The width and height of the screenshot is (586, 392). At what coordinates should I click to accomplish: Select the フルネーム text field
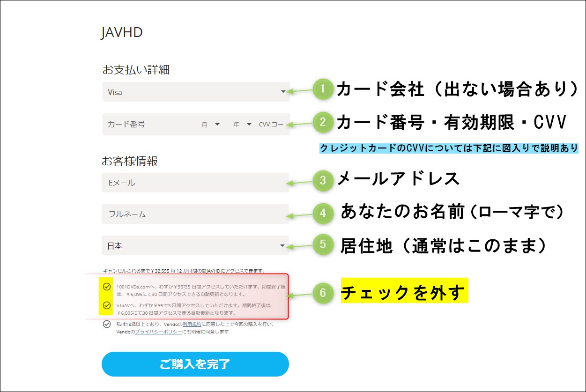pyautogui.click(x=195, y=214)
